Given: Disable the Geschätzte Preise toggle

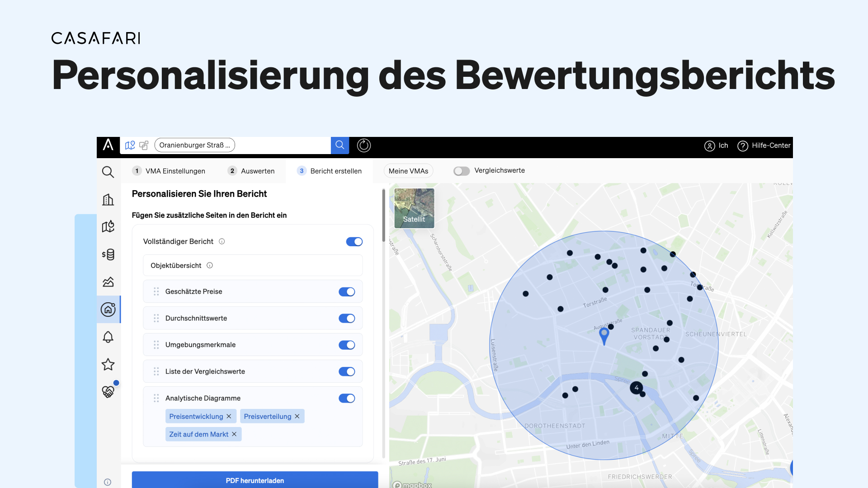Looking at the screenshot, I should 347,292.
